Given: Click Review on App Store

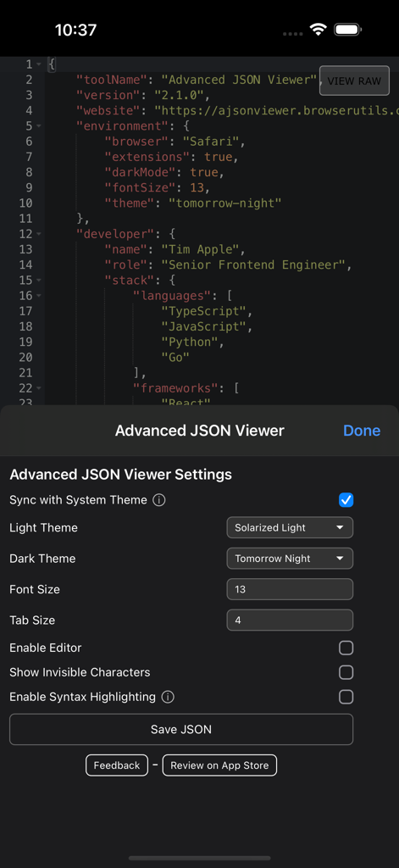Looking at the screenshot, I should [219, 765].
